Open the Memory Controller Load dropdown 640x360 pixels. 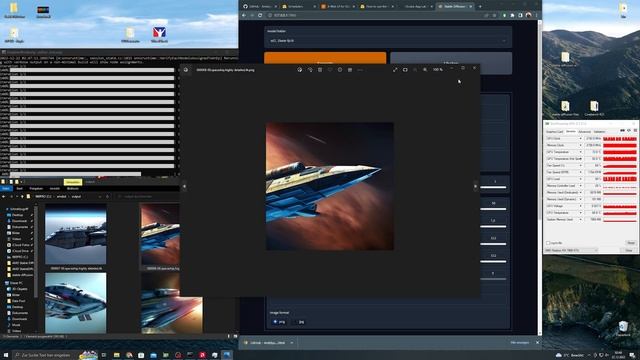point(580,186)
